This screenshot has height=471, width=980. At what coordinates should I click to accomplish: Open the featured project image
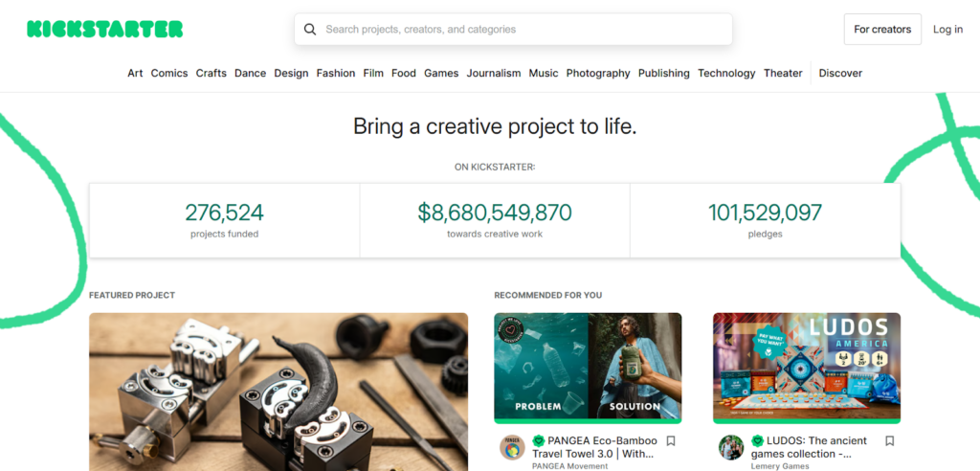[x=278, y=392]
